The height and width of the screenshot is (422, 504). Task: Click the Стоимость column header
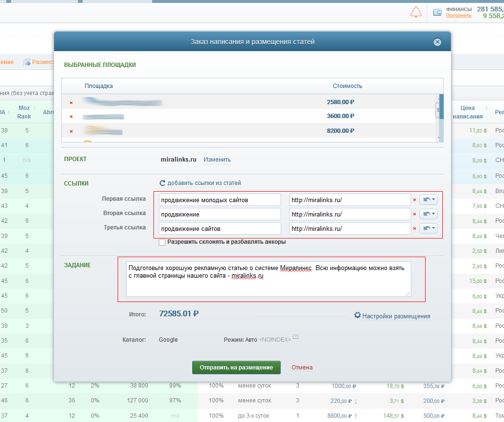click(347, 86)
